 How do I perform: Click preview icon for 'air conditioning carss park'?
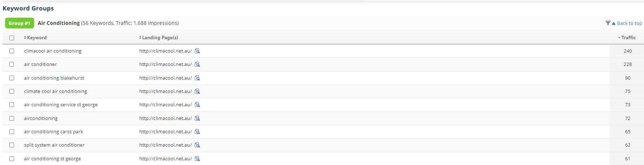click(197, 132)
